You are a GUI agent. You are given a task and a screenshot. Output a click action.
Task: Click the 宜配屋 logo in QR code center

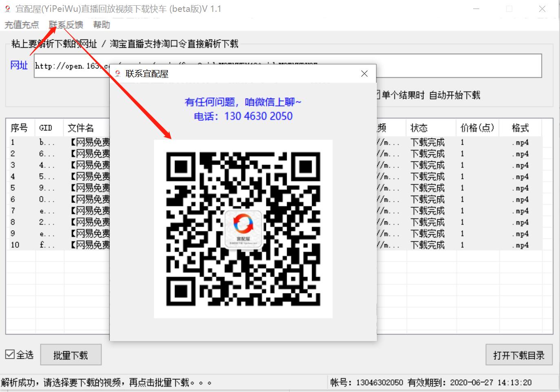point(243,229)
